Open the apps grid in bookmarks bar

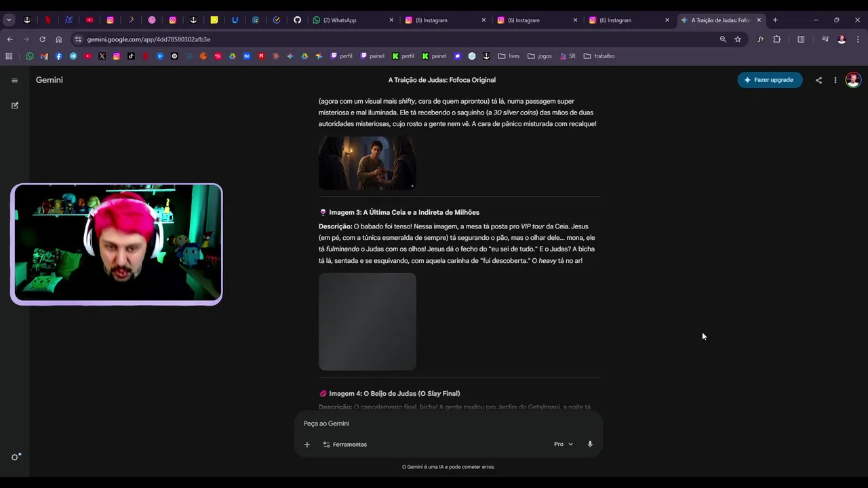tap(9, 56)
